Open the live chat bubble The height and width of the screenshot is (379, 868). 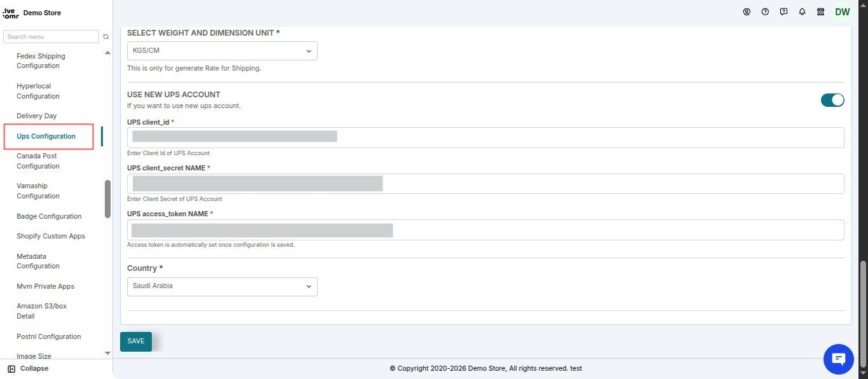838,359
